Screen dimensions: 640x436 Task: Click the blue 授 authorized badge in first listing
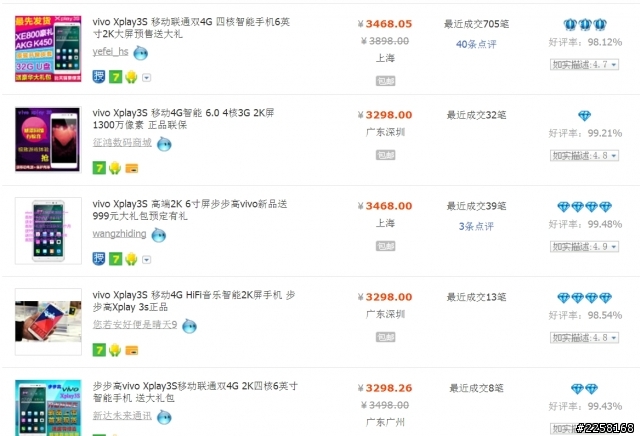(99, 76)
